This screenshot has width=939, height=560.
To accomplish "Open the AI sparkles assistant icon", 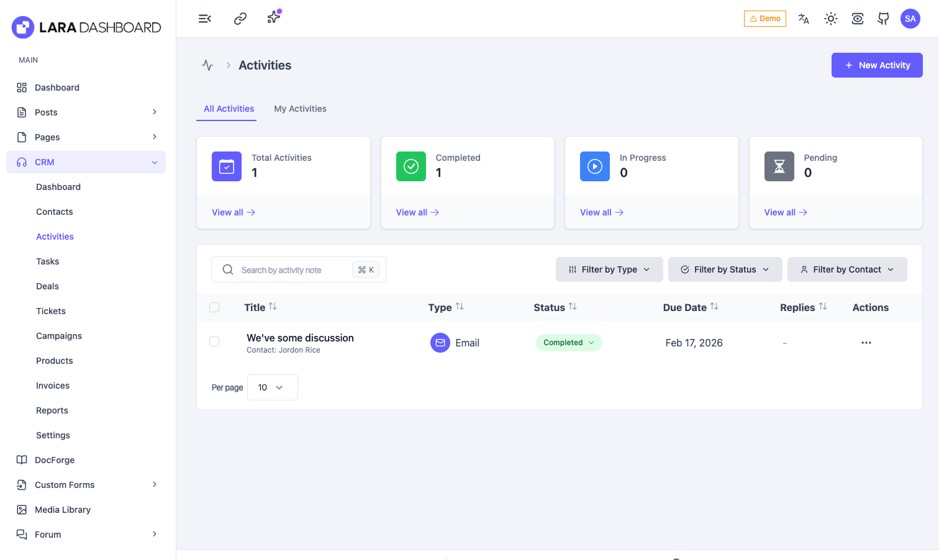I will pos(273,17).
